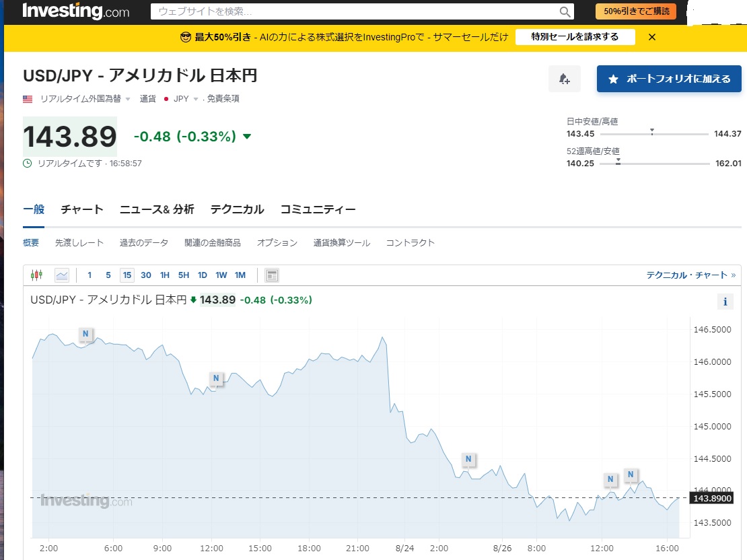
Task: Click the ポートフォリオに加える button
Action: click(669, 79)
